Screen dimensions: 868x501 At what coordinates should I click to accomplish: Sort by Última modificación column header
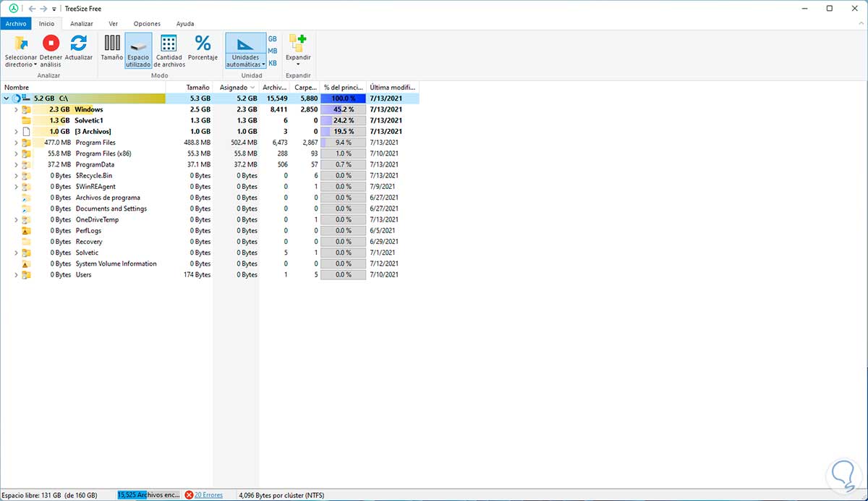click(393, 87)
